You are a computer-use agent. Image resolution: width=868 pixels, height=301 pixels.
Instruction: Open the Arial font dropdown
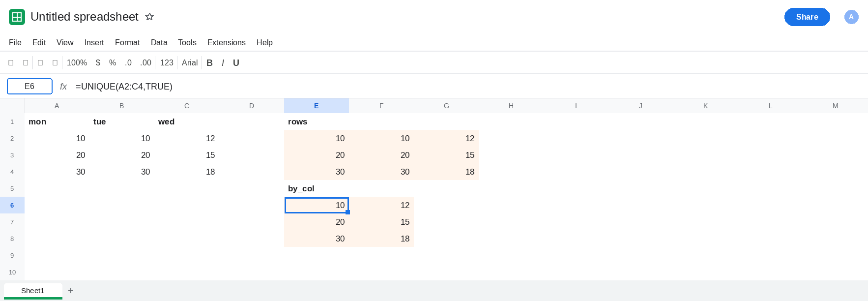coord(190,62)
